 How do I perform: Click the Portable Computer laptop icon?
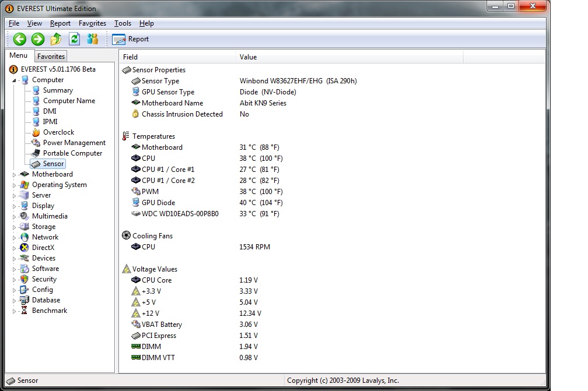[x=36, y=153]
